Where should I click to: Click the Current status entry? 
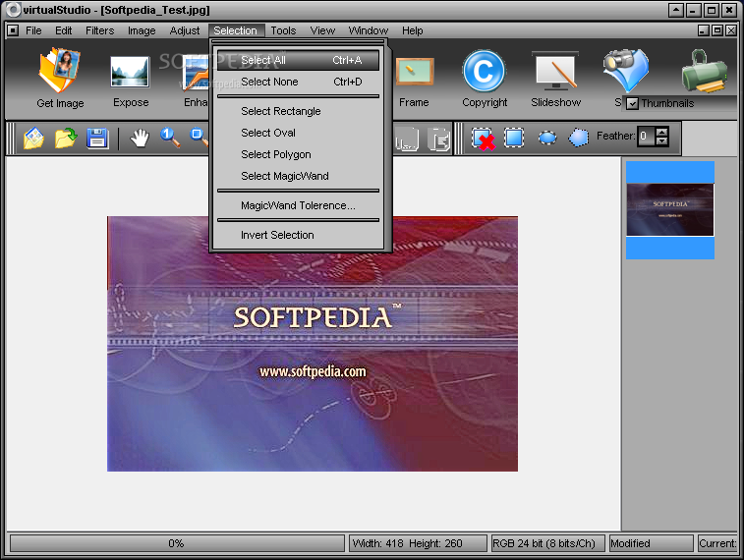tap(717, 543)
